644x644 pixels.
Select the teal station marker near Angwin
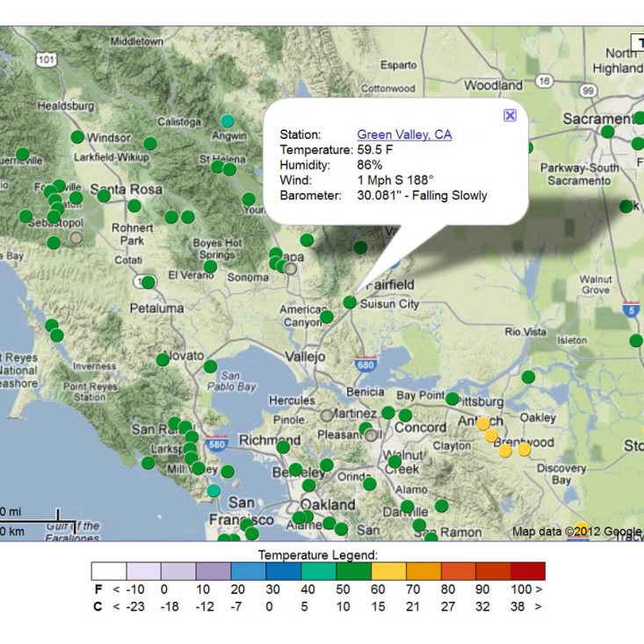[x=228, y=121]
